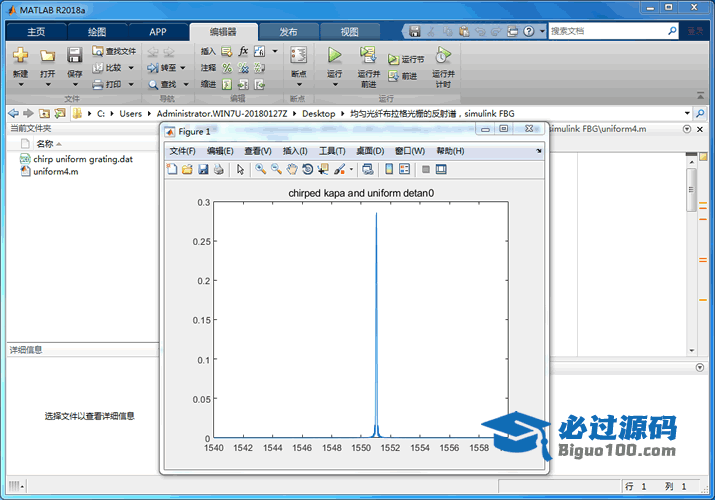715x500 pixels.
Task: Click the Print (打印) button in the ribbon
Action: [108, 84]
